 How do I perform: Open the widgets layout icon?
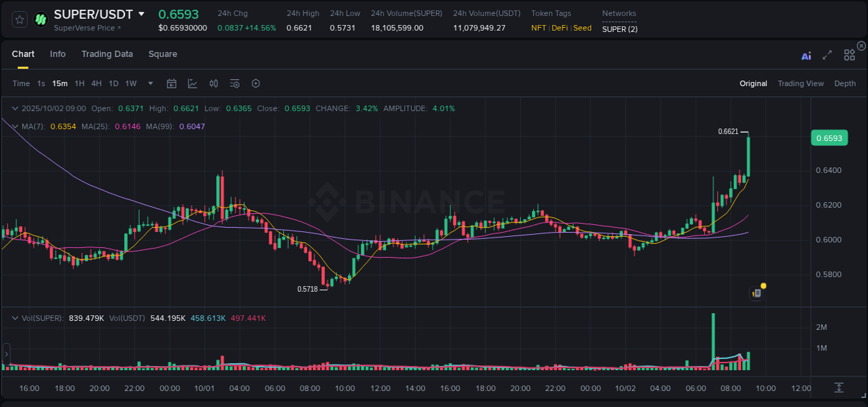(849, 55)
